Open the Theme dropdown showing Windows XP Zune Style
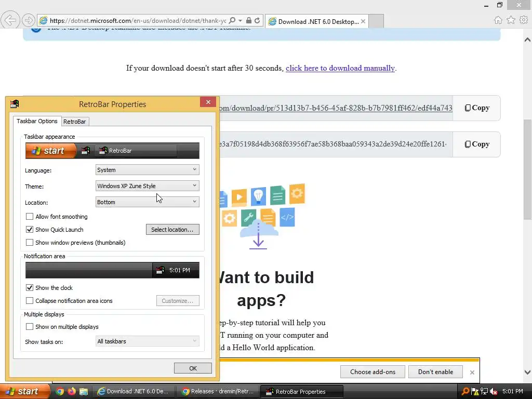 coord(147,185)
